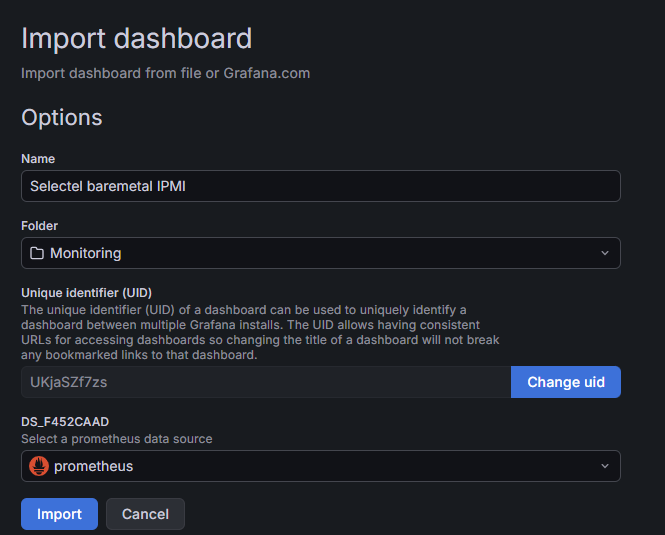
Task: Select the UID field UKjaSZf7zs
Action: click(x=266, y=382)
